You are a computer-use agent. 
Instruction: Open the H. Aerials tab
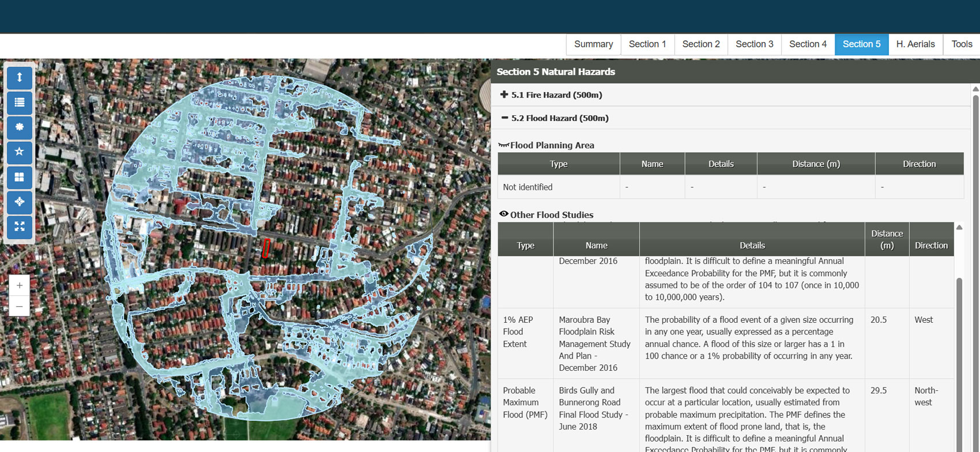coord(915,44)
